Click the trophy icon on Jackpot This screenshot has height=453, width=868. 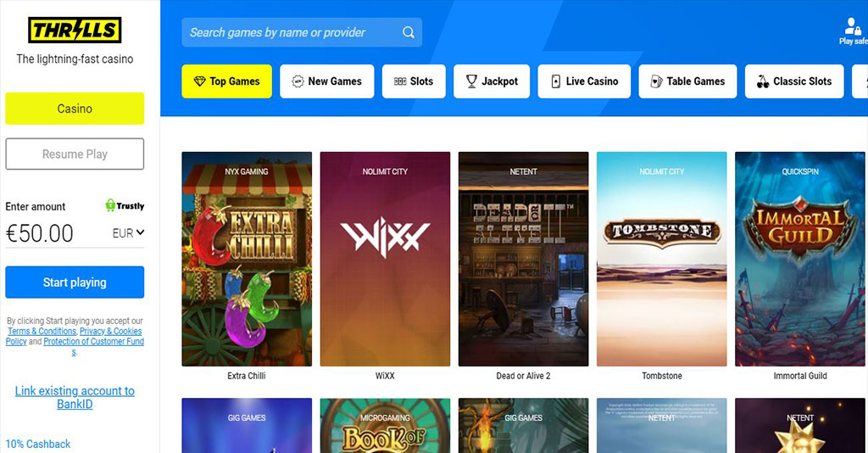pos(471,81)
